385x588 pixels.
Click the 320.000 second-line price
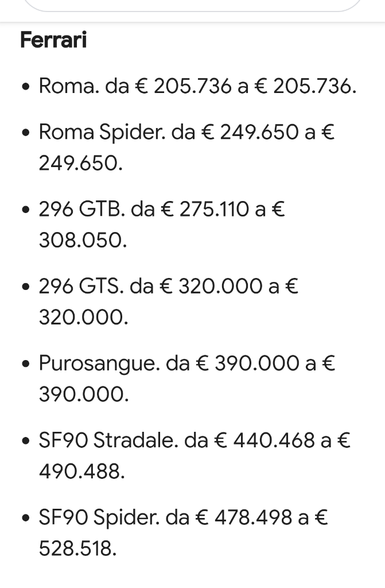click(x=84, y=317)
